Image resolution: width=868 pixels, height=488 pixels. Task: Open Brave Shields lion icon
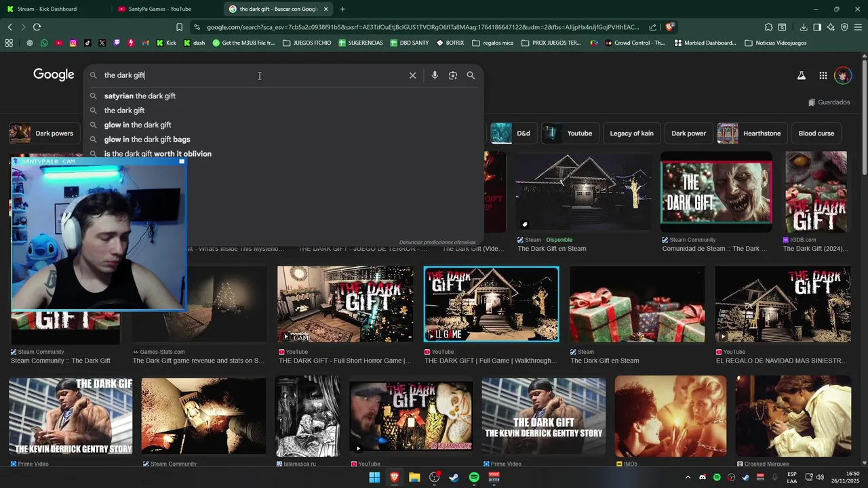point(669,27)
